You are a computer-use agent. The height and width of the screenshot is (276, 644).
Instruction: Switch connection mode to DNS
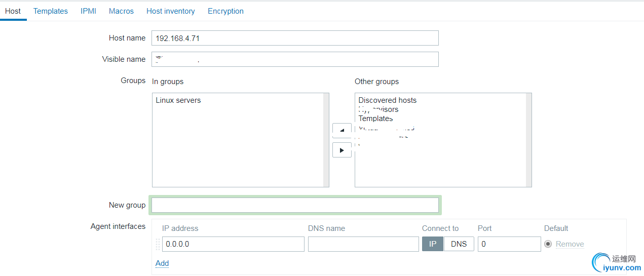(x=459, y=244)
